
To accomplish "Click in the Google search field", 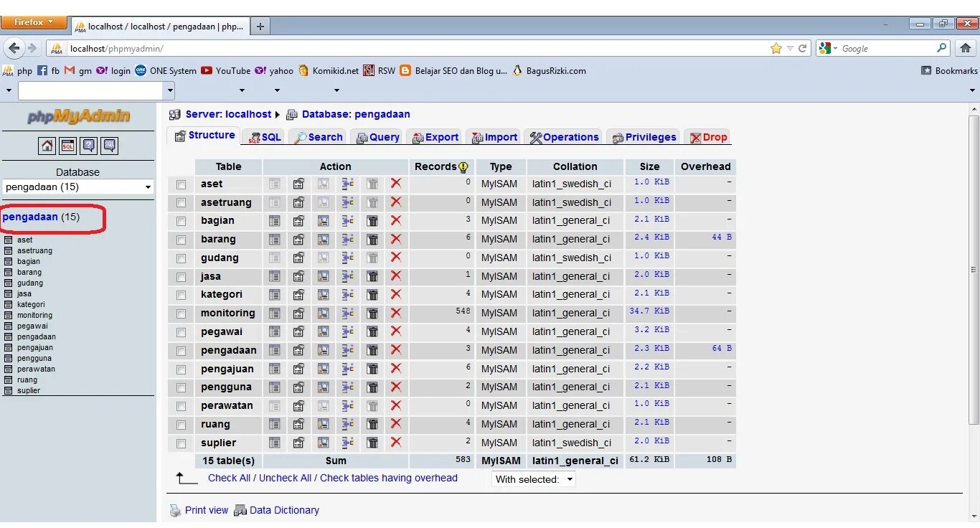I will click(x=887, y=48).
